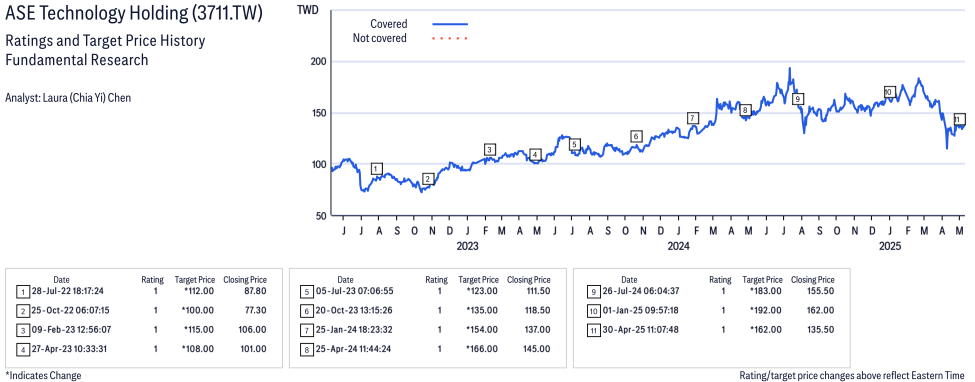This screenshot has height=382, width=975.
Task: Select the 2025 year label on the x-axis
Action: [x=890, y=246]
